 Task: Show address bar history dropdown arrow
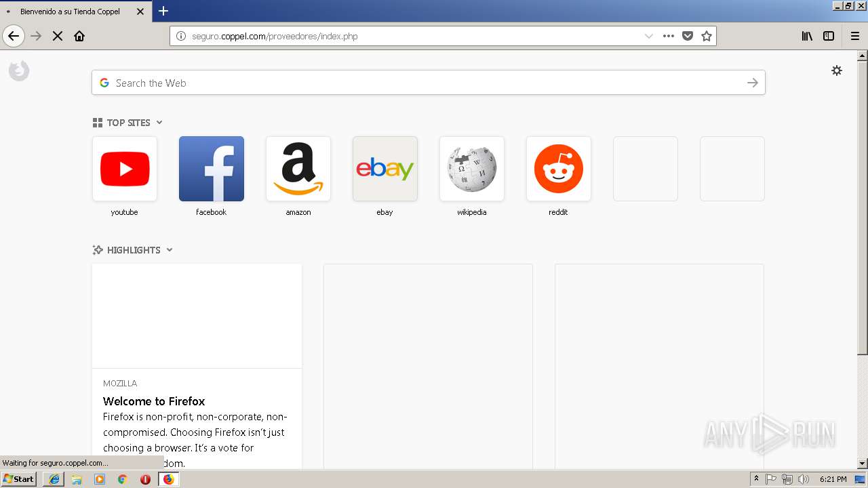pos(649,36)
